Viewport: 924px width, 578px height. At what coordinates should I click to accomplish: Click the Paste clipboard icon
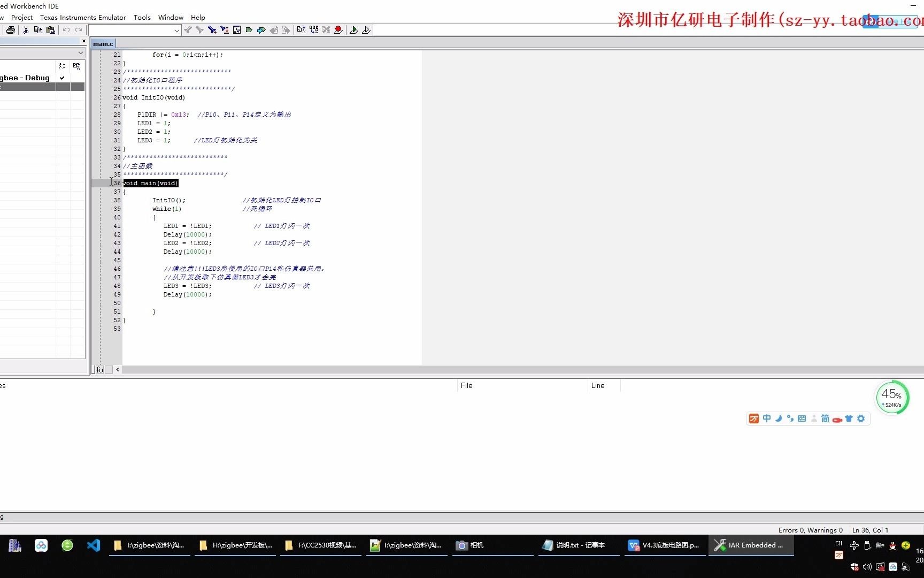(51, 30)
